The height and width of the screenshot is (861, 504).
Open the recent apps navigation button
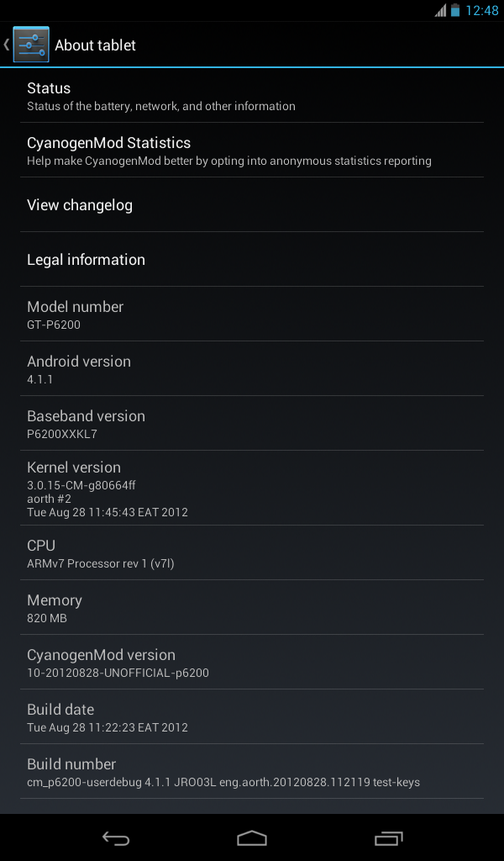click(x=388, y=838)
